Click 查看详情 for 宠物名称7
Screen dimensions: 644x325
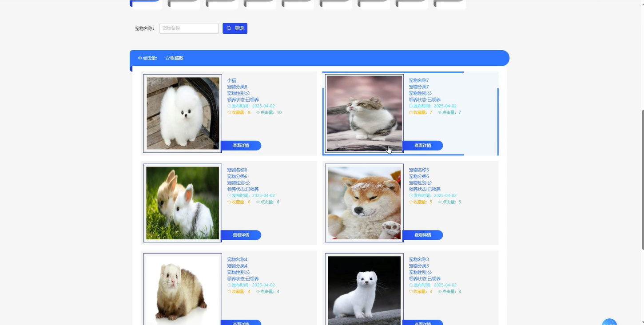point(422,146)
